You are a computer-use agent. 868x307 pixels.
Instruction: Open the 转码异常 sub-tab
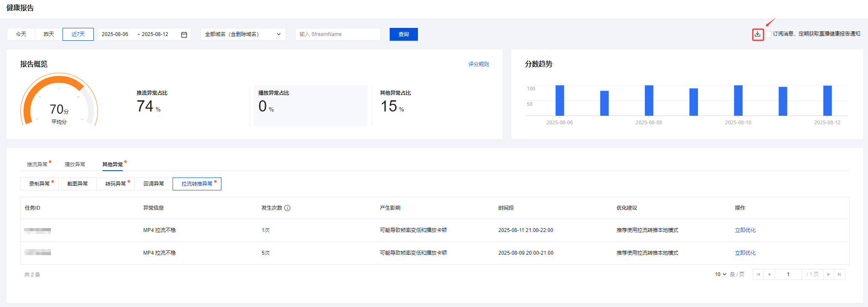(x=116, y=184)
